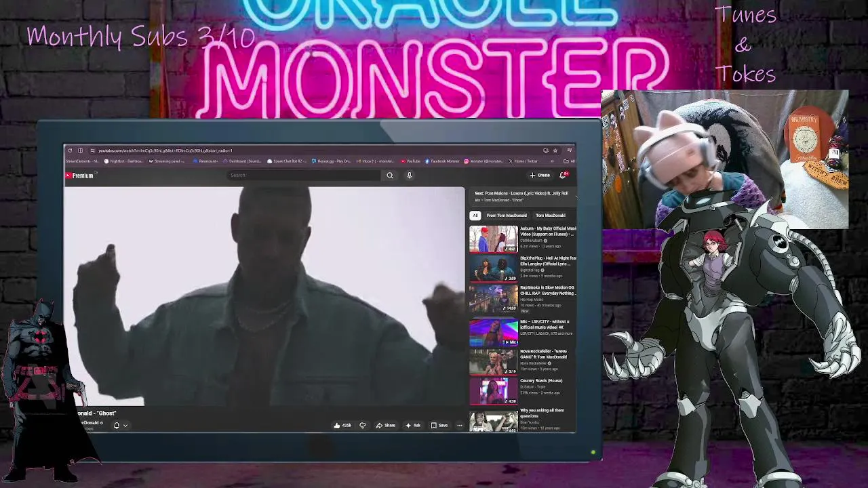Open the YouTube notifications bell
868x488 pixels.
click(563, 176)
